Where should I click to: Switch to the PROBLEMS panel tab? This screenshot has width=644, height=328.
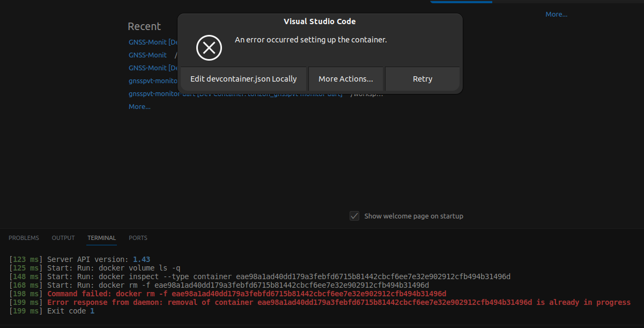coord(24,238)
